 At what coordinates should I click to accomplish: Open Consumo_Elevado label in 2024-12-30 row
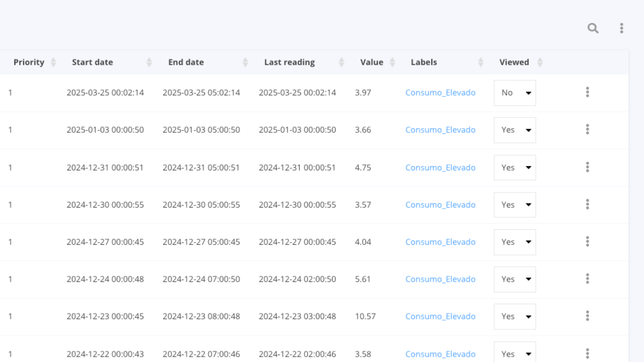coord(440,205)
